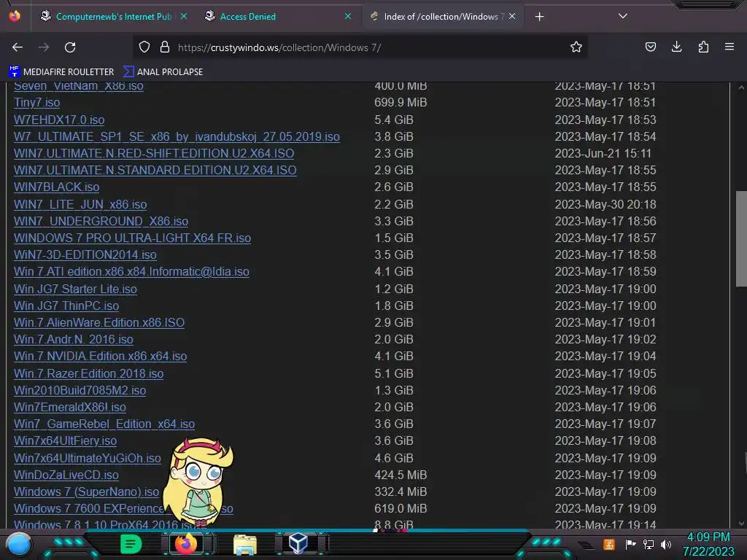Open the W7EHDX17.0.iso link
The image size is (747, 560).
tap(59, 120)
